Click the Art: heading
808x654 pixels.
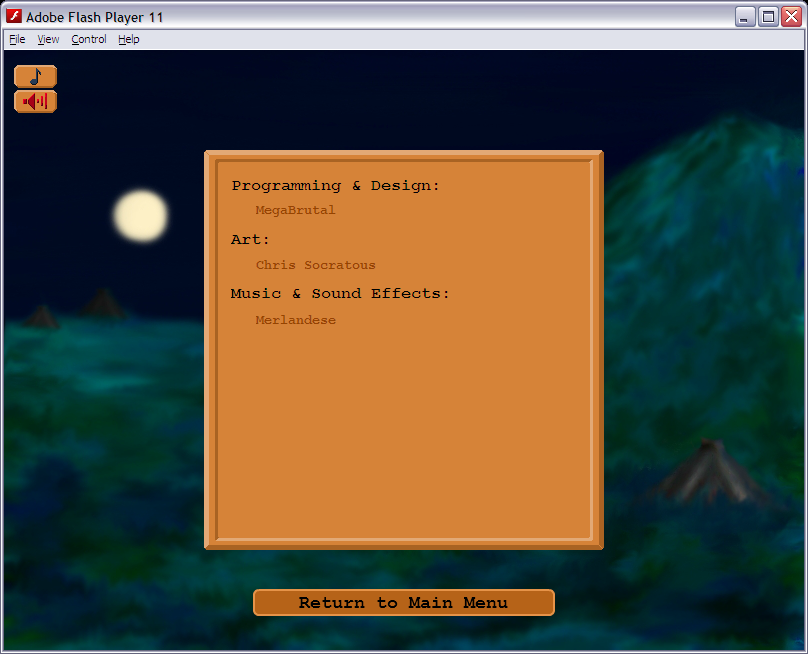[250, 239]
